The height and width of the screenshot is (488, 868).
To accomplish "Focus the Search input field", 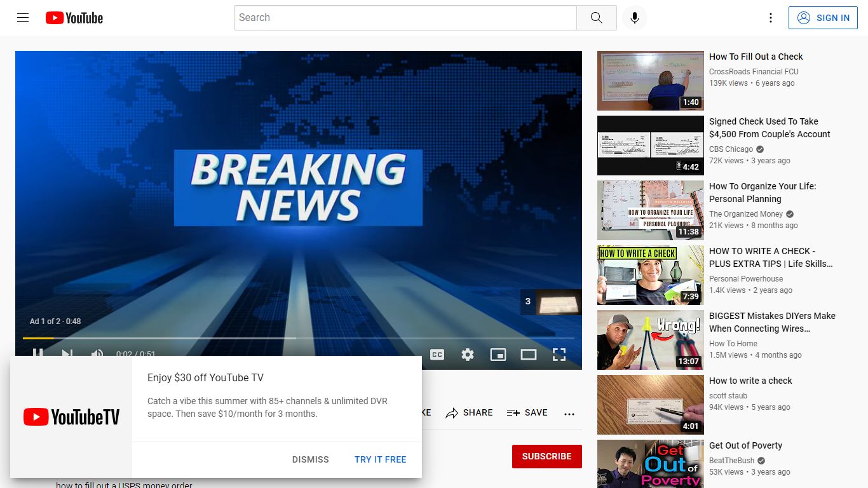I will point(405,18).
